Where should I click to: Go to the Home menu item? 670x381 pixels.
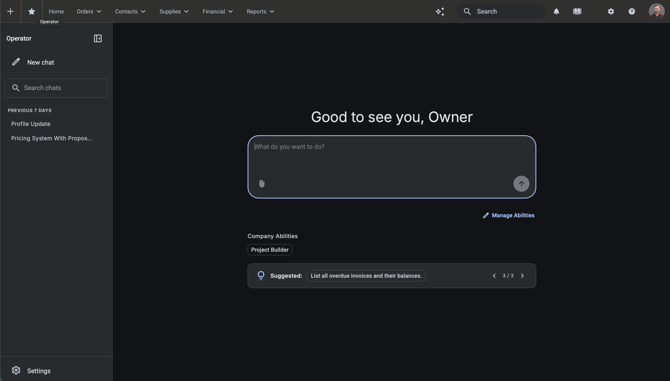[56, 12]
